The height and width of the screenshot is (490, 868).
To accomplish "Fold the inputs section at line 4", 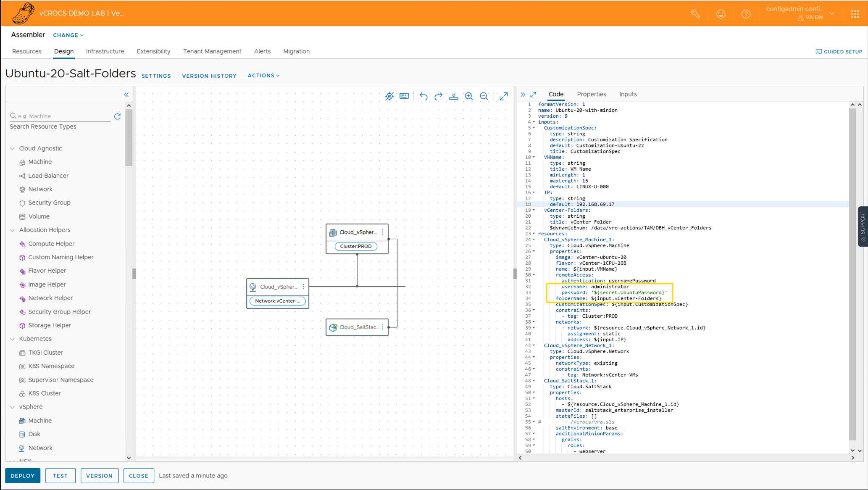I will click(534, 122).
